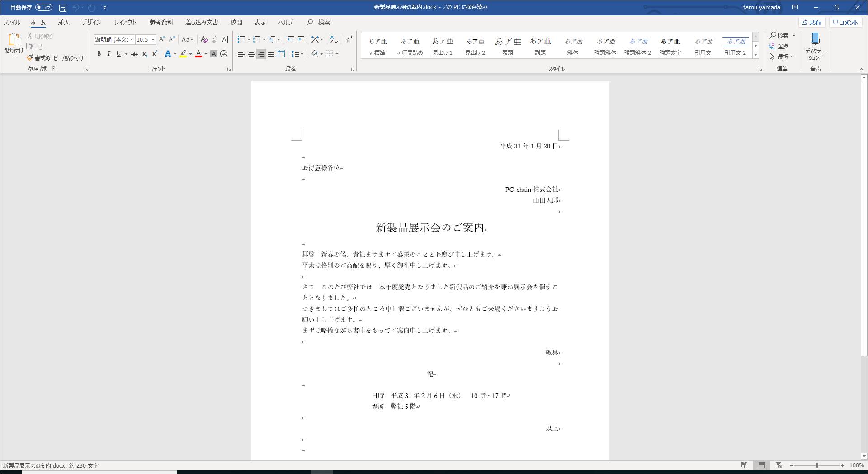Apply strikethrough formatting
868x474 pixels.
(x=133, y=54)
